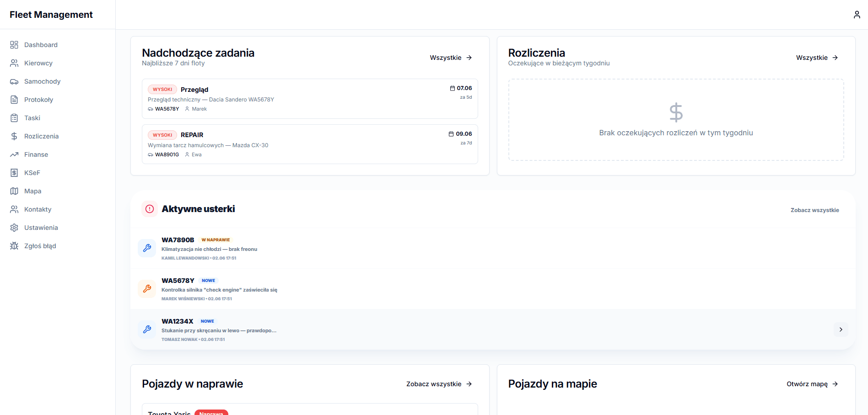This screenshot has height=415, width=868.
Task: Click the Ewa driver name
Action: point(197,154)
